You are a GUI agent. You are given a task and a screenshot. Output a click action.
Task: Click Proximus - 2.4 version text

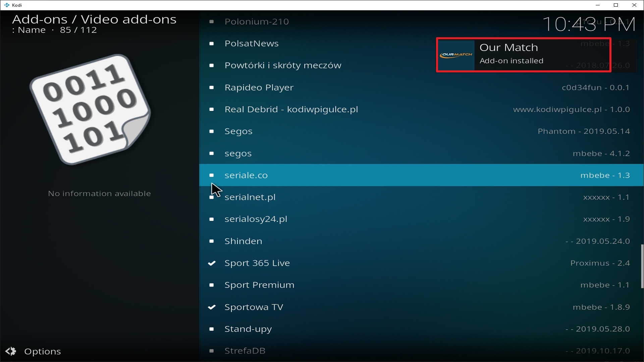pos(600,263)
